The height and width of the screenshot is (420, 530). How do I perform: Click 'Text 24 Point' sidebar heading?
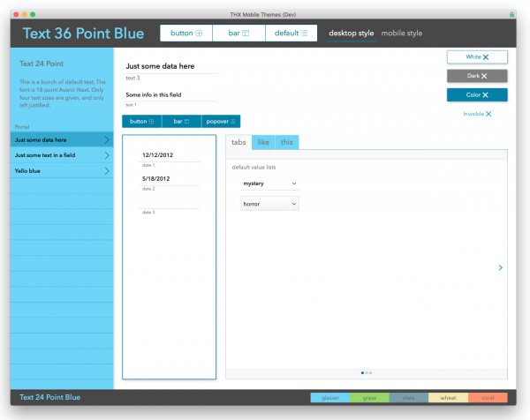pos(42,64)
